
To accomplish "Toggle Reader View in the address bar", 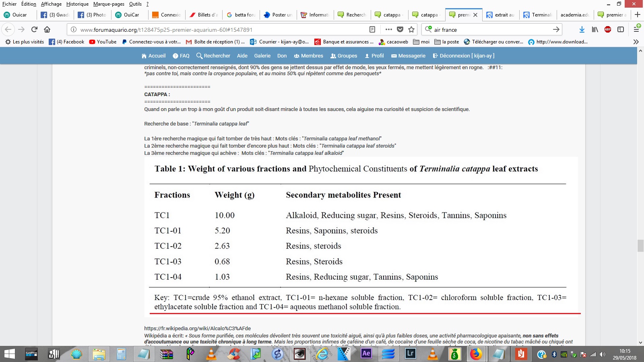I will [372, 29].
